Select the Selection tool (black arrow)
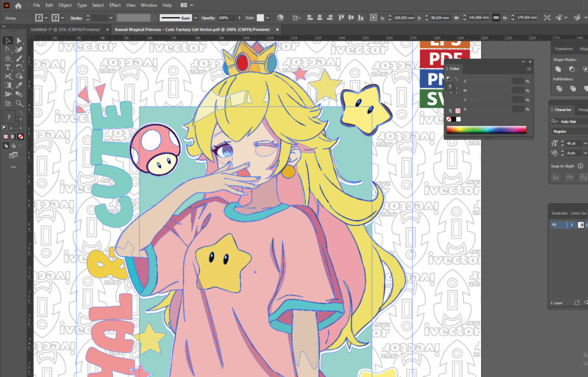This screenshot has width=588, height=377. [8, 41]
